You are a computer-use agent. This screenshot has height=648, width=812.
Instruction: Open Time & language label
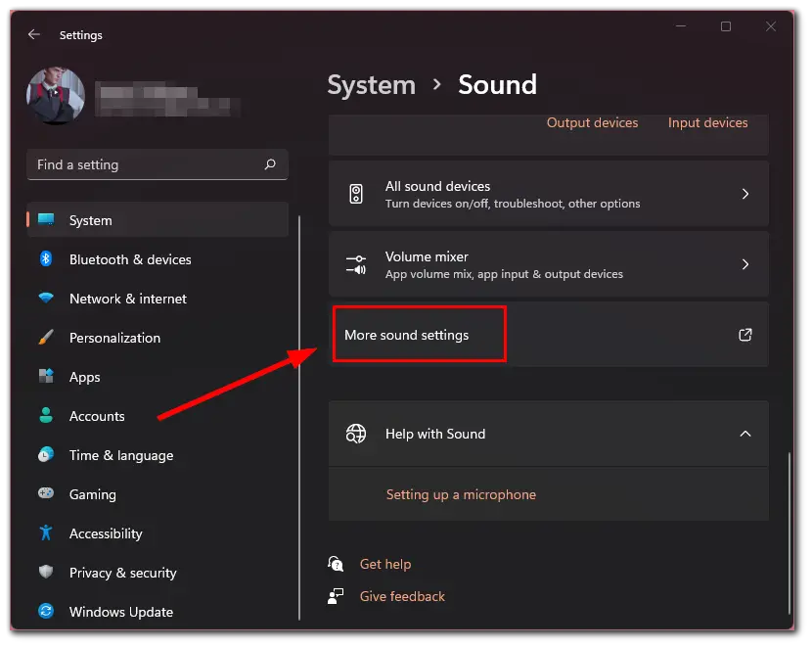121,456
